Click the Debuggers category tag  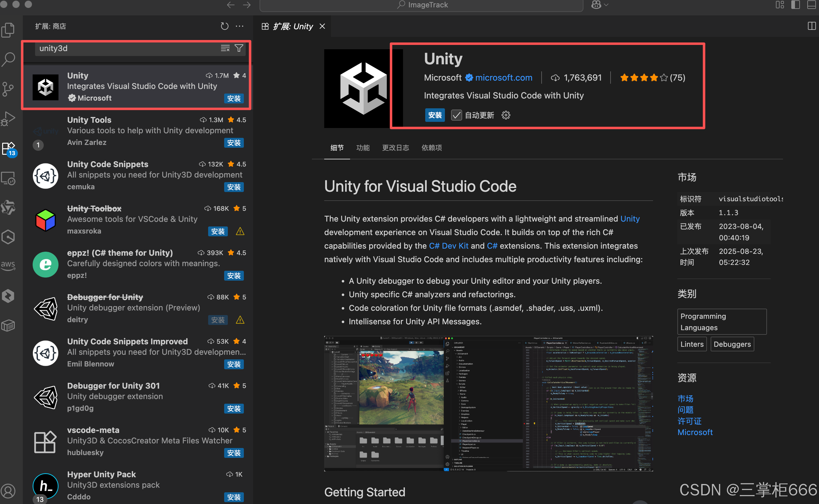732,344
